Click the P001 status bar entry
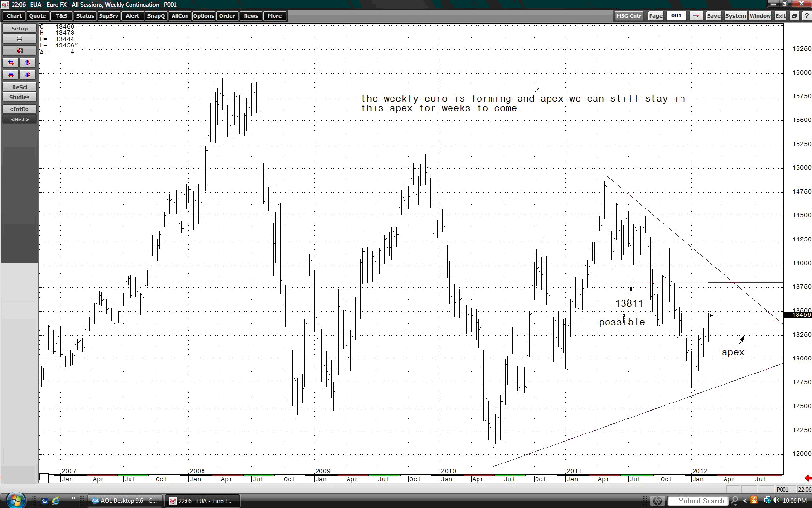The image size is (812, 508). pyautogui.click(x=782, y=490)
